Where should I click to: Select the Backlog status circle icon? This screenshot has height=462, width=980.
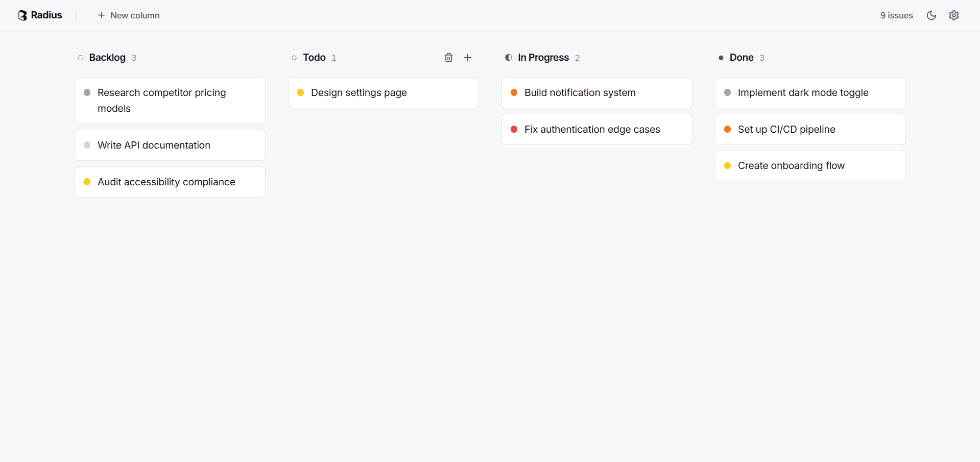coord(80,58)
